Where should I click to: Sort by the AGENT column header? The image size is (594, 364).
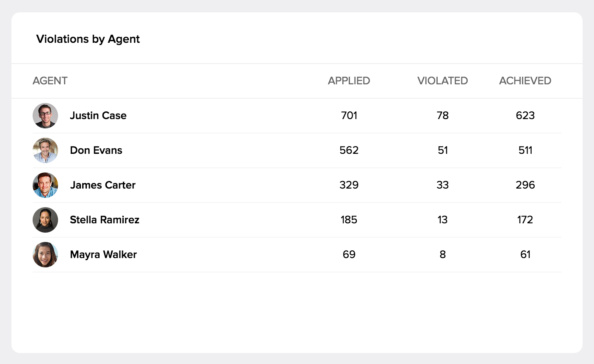pos(50,81)
